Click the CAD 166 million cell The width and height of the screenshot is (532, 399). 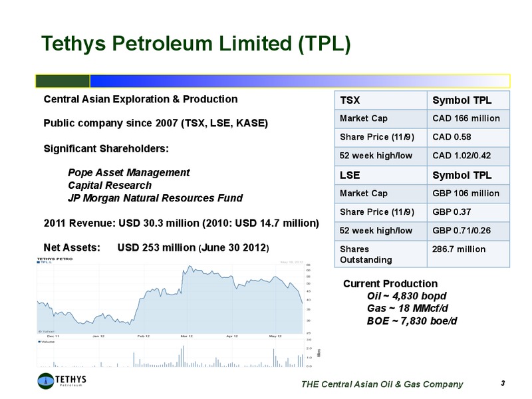[x=468, y=119]
